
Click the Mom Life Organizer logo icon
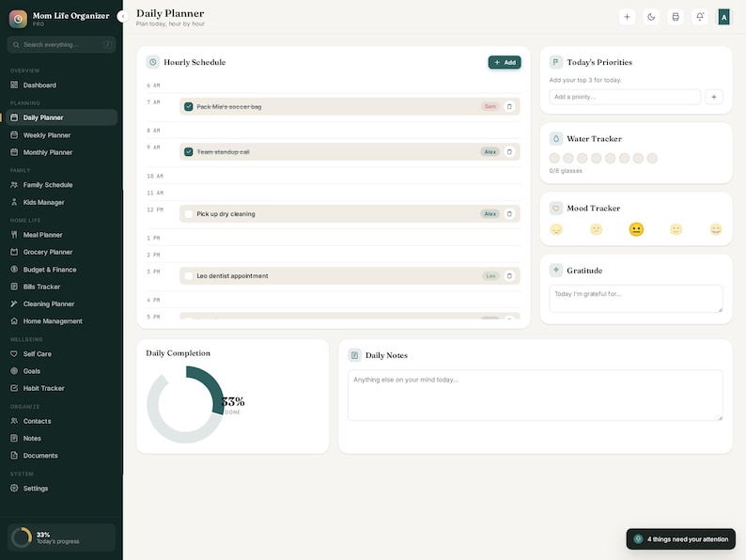[x=18, y=19]
